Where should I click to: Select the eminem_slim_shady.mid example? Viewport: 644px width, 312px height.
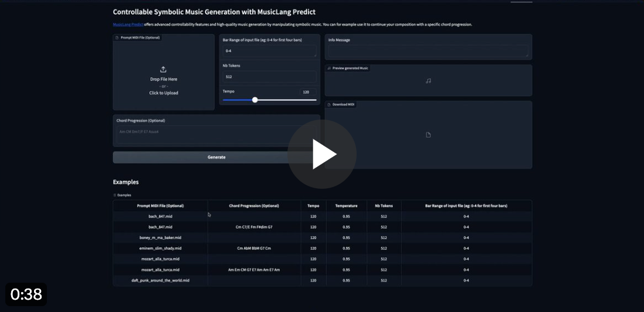pyautogui.click(x=160, y=249)
